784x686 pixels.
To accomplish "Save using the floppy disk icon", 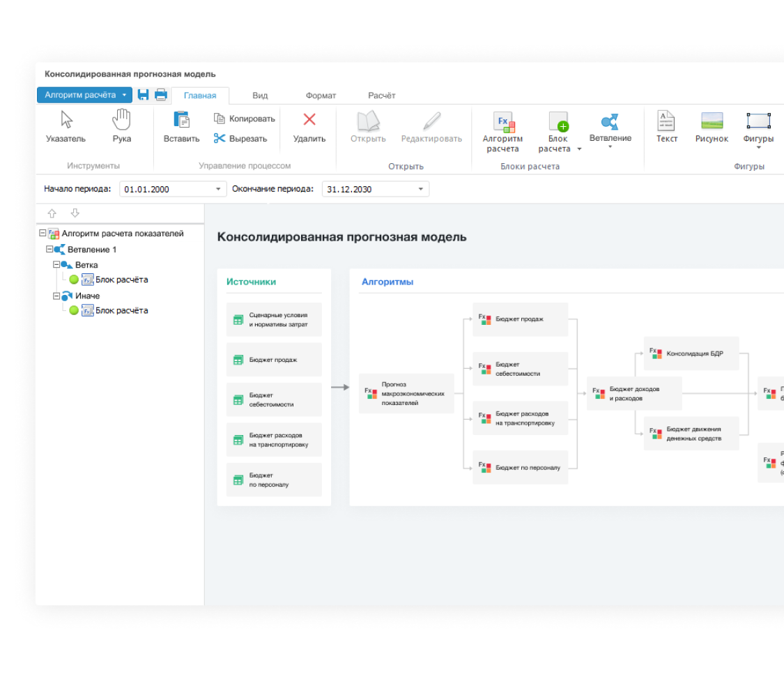I will [x=144, y=95].
